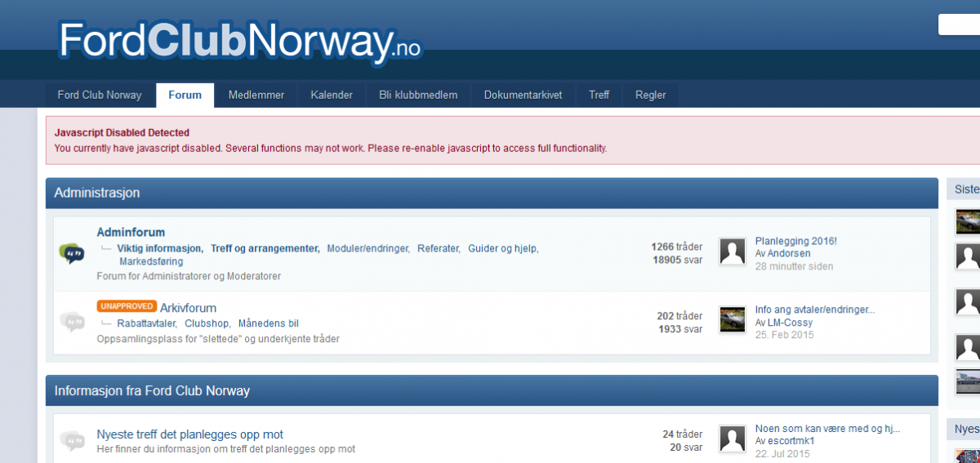Open the Viktig informasjon subforum
This screenshot has height=463, width=980.
160,248
